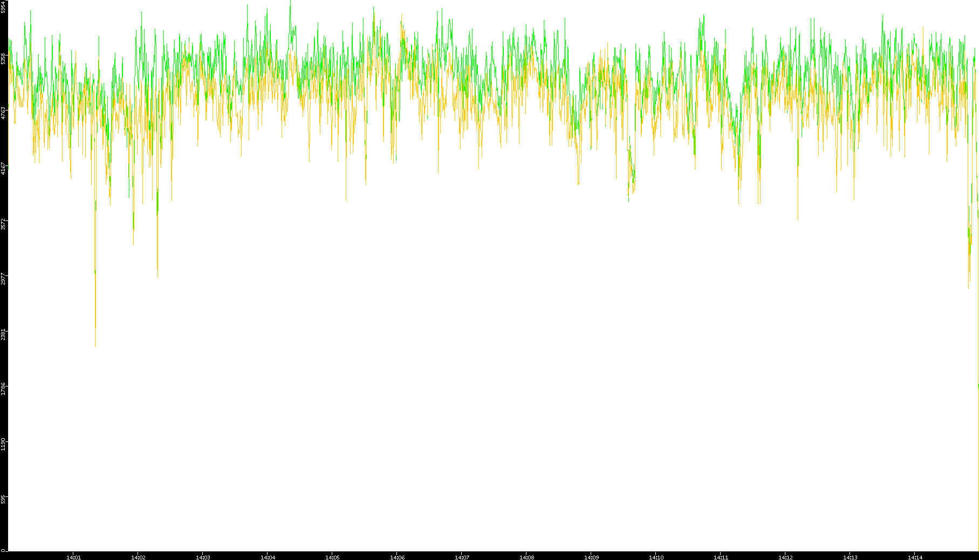This screenshot has width=979, height=560.
Task: Click the 14:07 time axis label
Action: coord(462,557)
